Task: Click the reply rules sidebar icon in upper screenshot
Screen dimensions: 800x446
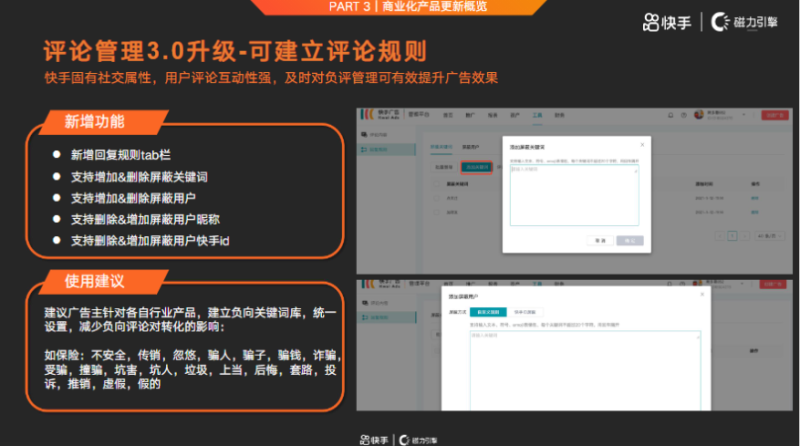Action: click(364, 150)
